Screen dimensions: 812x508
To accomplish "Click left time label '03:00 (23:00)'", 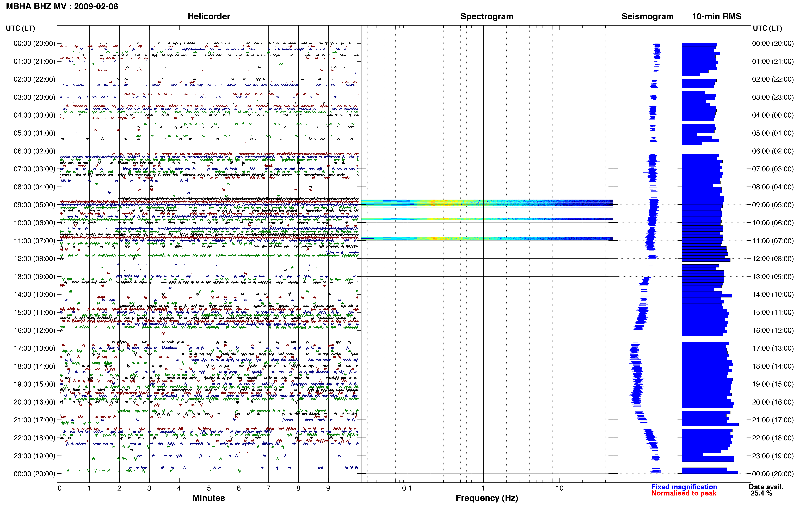I will pyautogui.click(x=34, y=97).
